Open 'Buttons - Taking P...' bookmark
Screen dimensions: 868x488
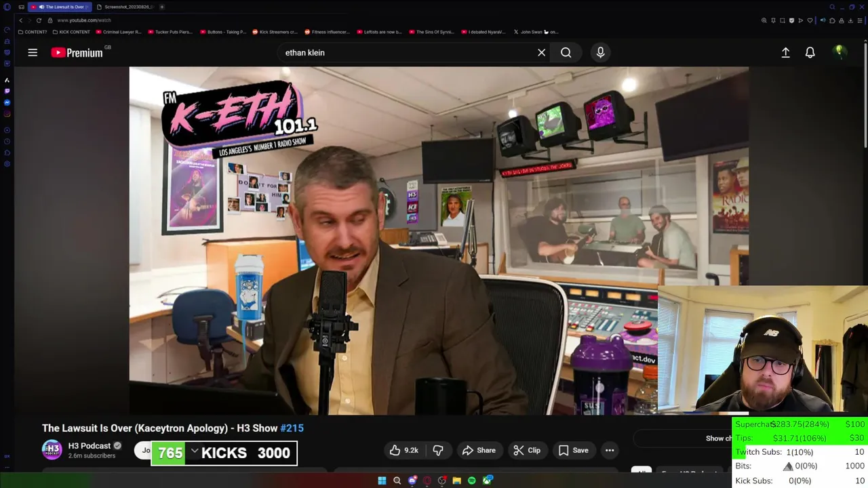[x=223, y=32]
